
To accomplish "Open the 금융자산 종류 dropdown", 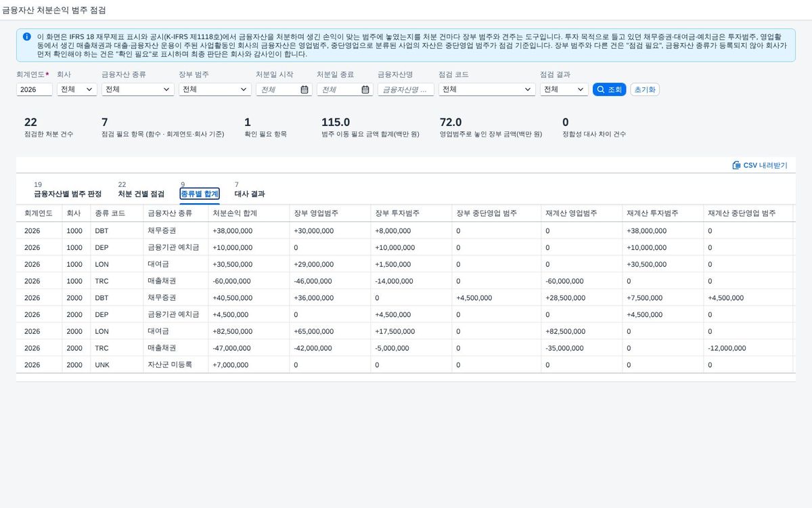I will click(x=138, y=89).
